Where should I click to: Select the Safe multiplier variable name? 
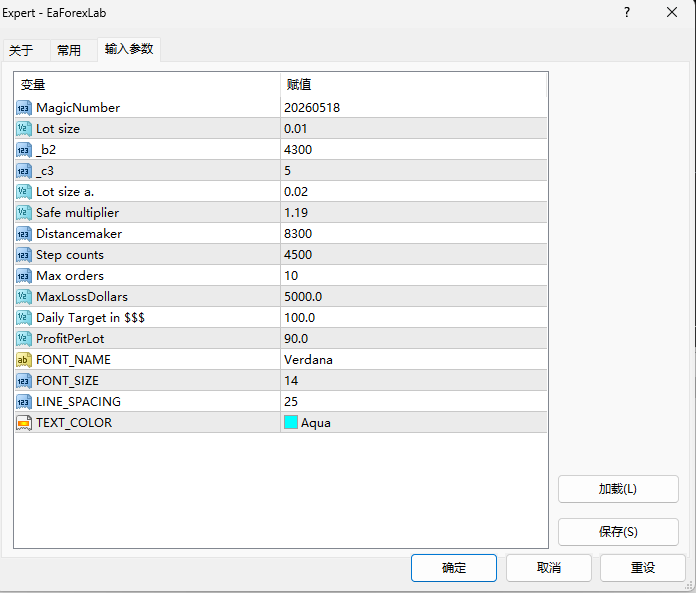(x=78, y=213)
